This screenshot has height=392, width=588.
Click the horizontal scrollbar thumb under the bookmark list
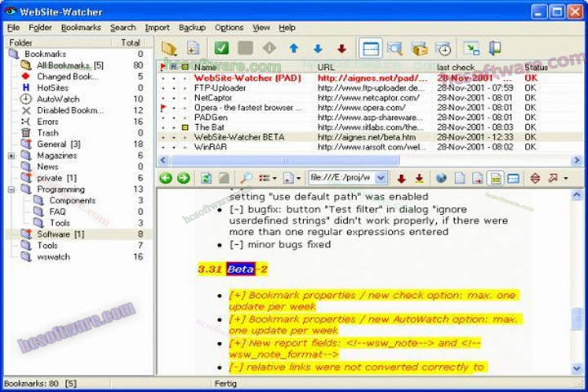[285, 160]
